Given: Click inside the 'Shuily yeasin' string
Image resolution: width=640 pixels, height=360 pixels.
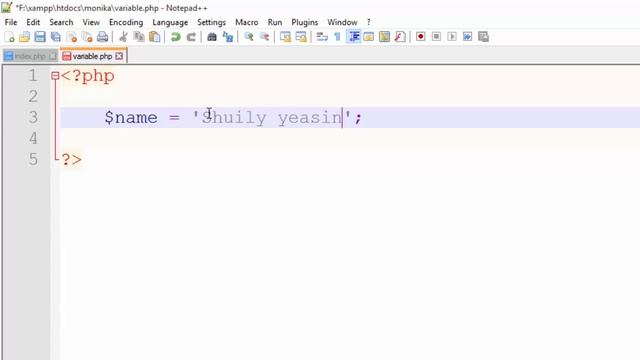Looking at the screenshot, I should [271, 118].
